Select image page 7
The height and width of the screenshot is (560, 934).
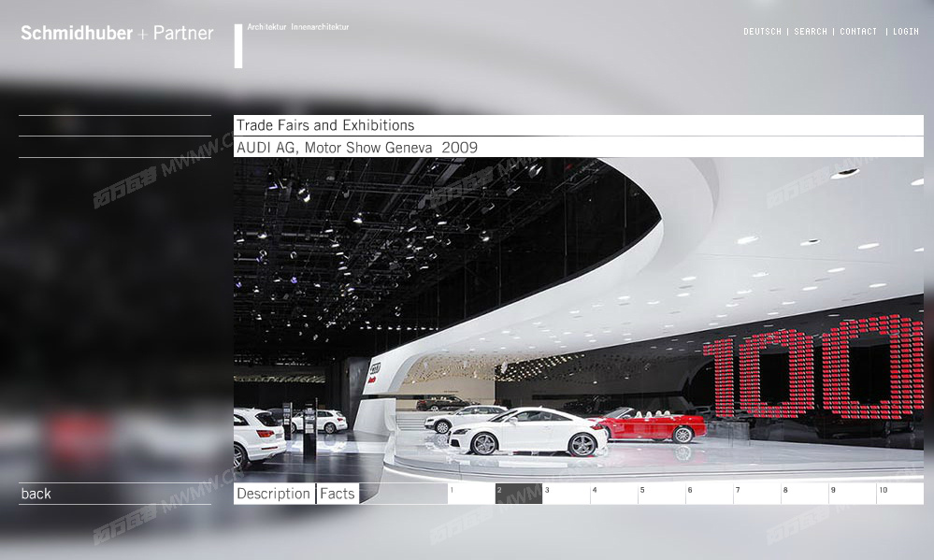coord(757,494)
